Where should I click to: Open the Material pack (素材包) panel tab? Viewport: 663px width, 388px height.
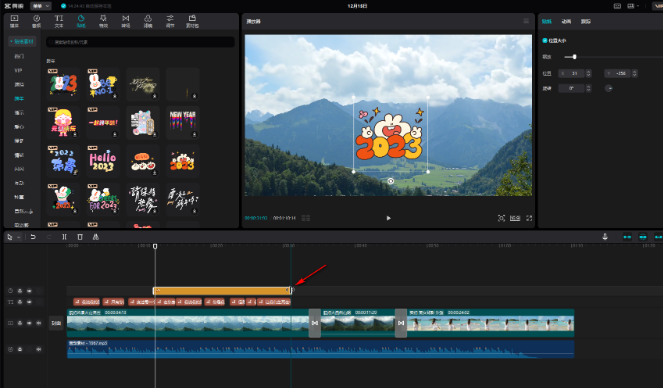click(x=192, y=21)
